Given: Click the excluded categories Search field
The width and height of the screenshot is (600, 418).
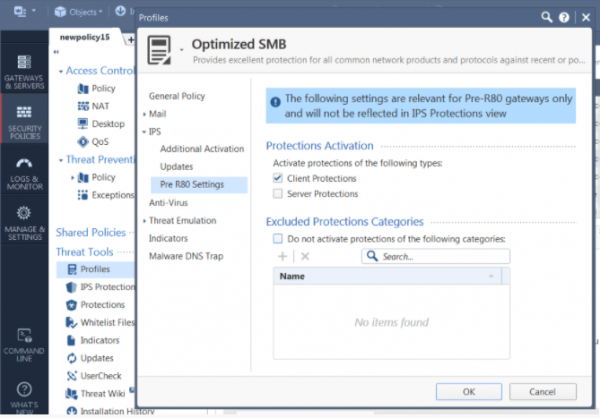Looking at the screenshot, I should [440, 257].
